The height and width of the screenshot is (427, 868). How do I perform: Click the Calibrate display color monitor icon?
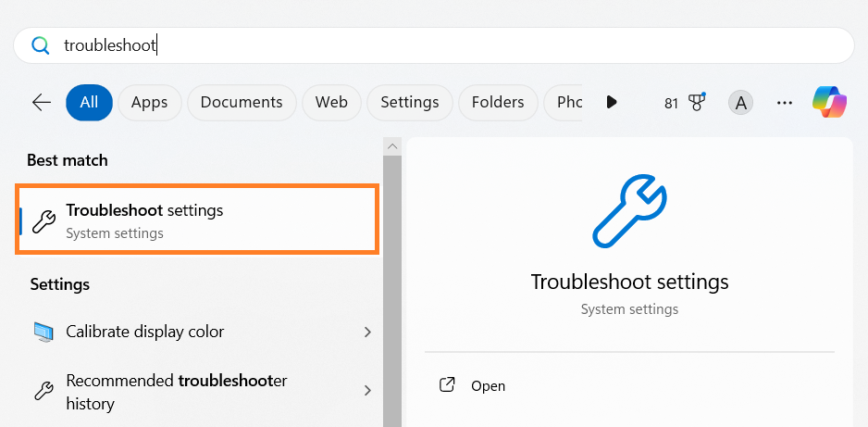click(x=43, y=332)
